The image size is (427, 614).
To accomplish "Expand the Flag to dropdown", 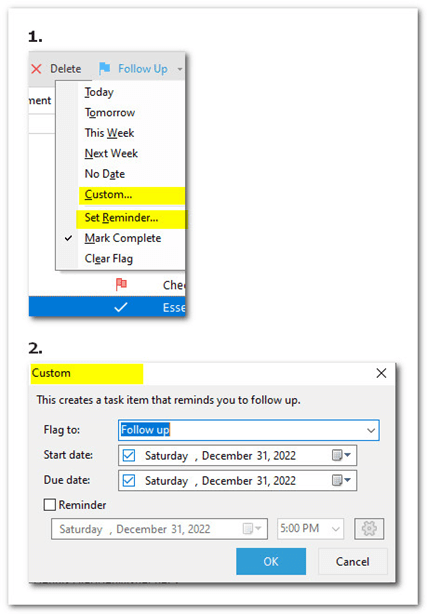I will click(371, 430).
